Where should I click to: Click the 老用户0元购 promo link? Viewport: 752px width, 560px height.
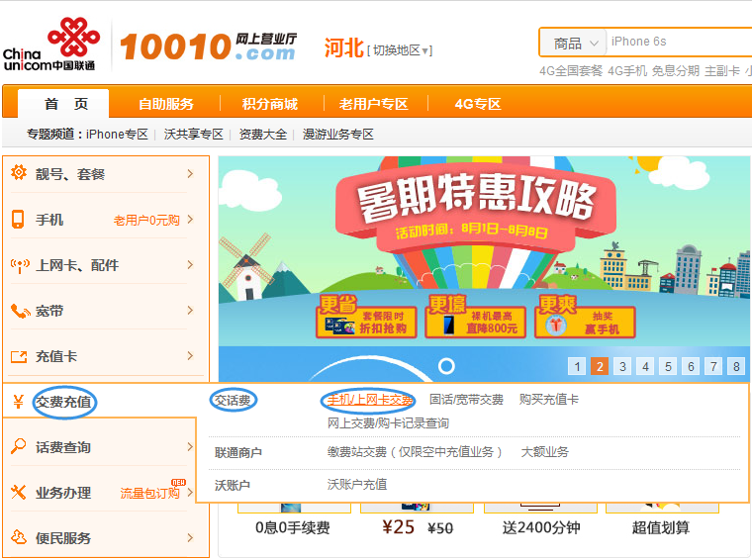pyautogui.click(x=146, y=220)
